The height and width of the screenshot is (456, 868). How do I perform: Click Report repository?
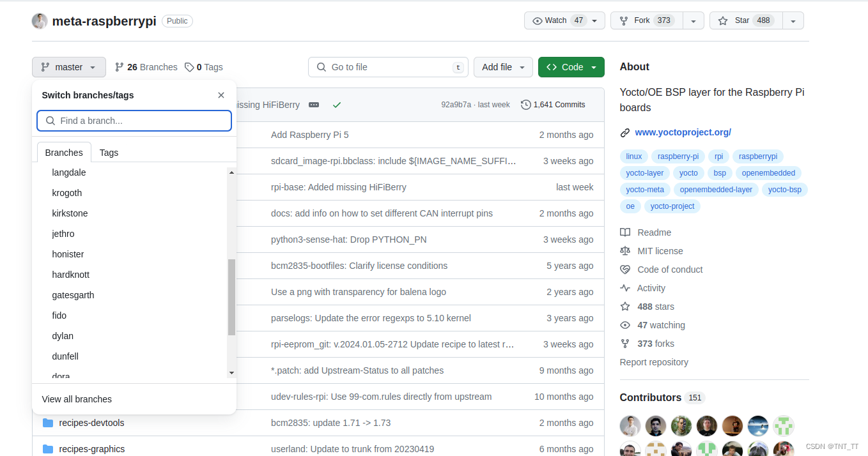[x=654, y=362]
